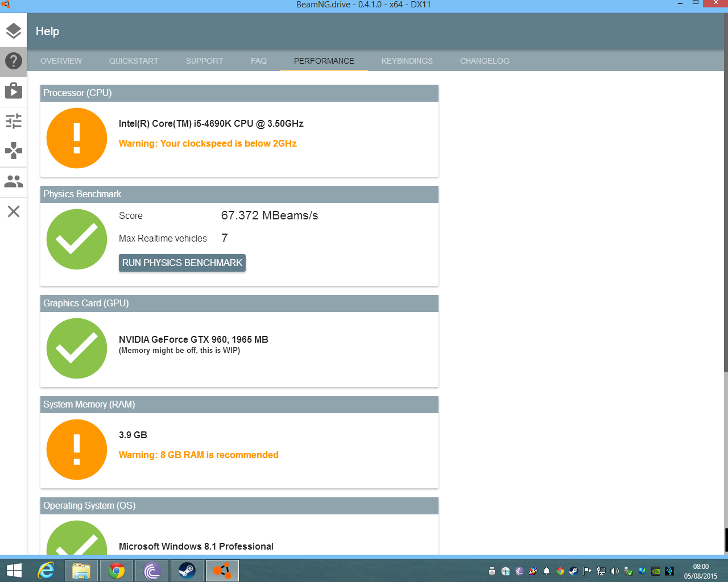Click the '67.372 MBeams/s' score value
This screenshot has height=582, width=728.
click(x=270, y=215)
